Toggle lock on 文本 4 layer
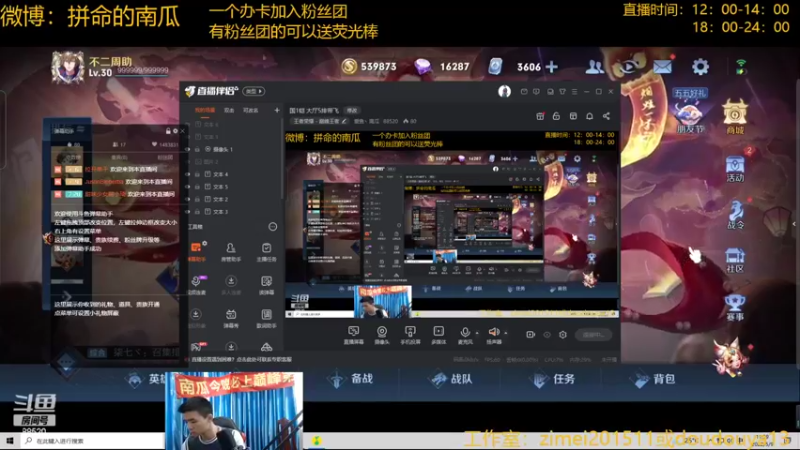This screenshot has width=800, height=450. tap(197, 174)
